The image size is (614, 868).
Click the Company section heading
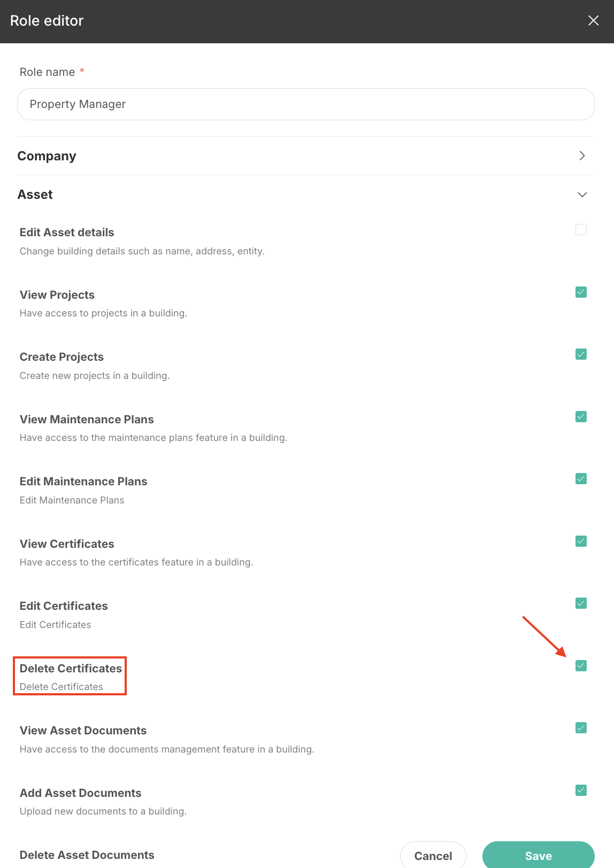47,156
